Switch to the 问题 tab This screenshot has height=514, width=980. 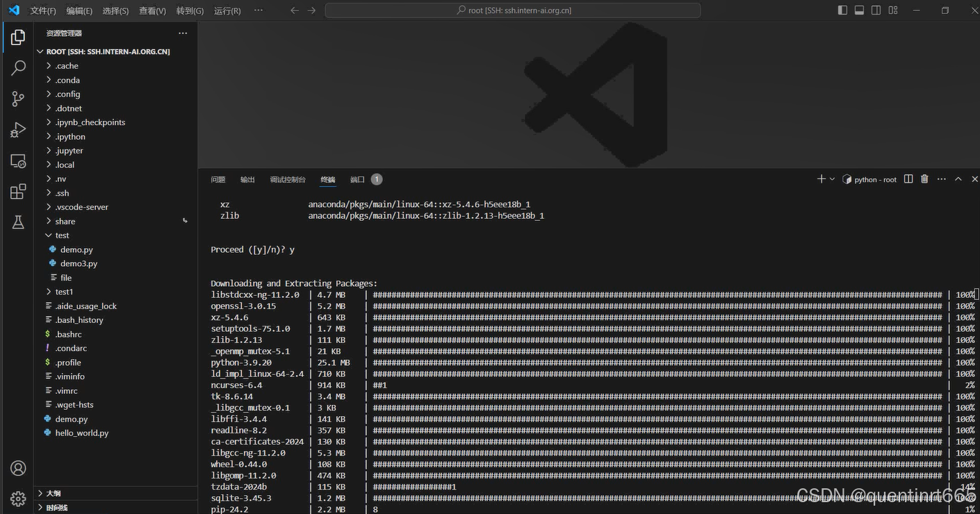point(218,179)
